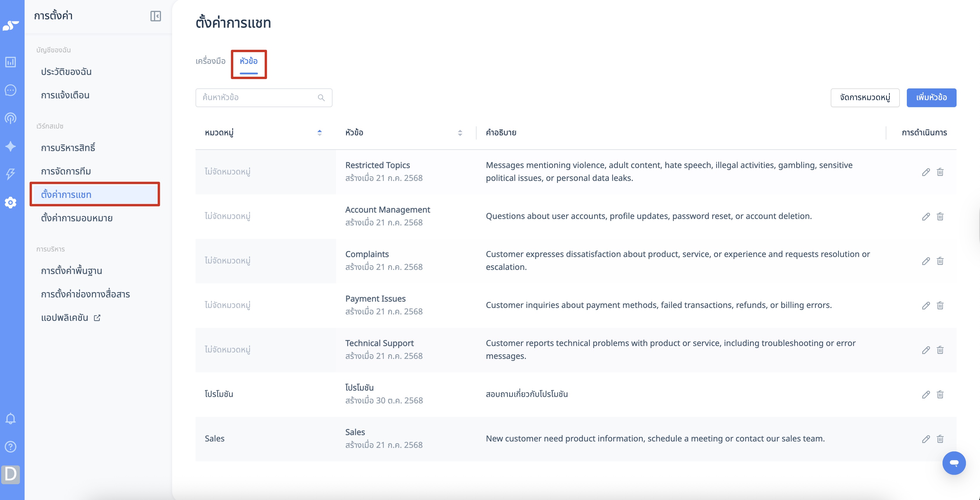Select the หัวข้อ tab
This screenshot has width=980, height=500.
pyautogui.click(x=249, y=61)
